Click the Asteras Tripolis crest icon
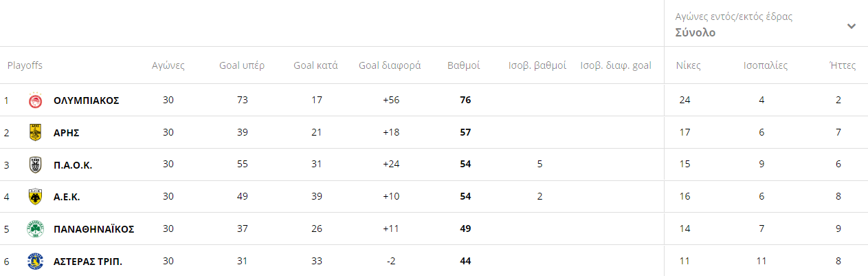Image resolution: width=868 pixels, height=276 pixels. coord(35,262)
